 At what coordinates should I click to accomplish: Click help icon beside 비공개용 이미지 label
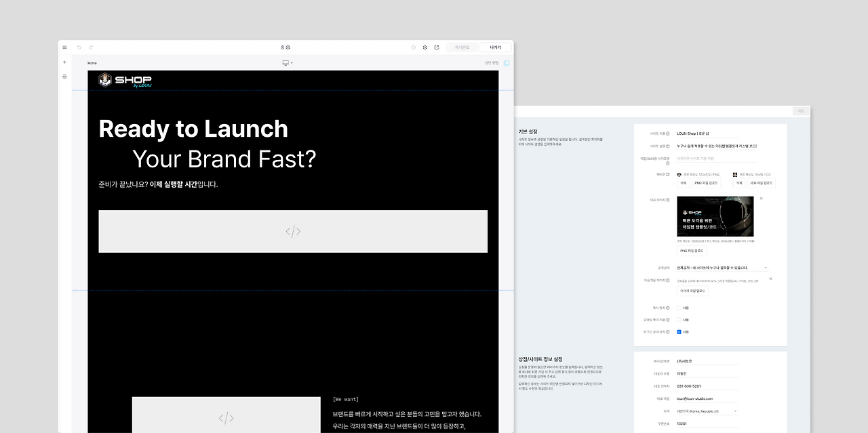668,280
